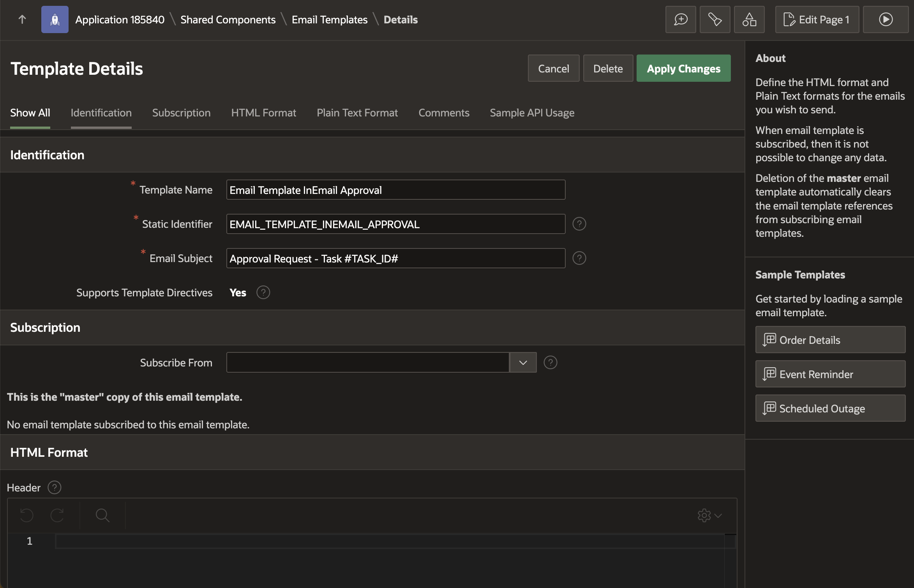Image resolution: width=914 pixels, height=588 pixels.
Task: Click the up arrow navigation icon
Action: [x=22, y=19]
